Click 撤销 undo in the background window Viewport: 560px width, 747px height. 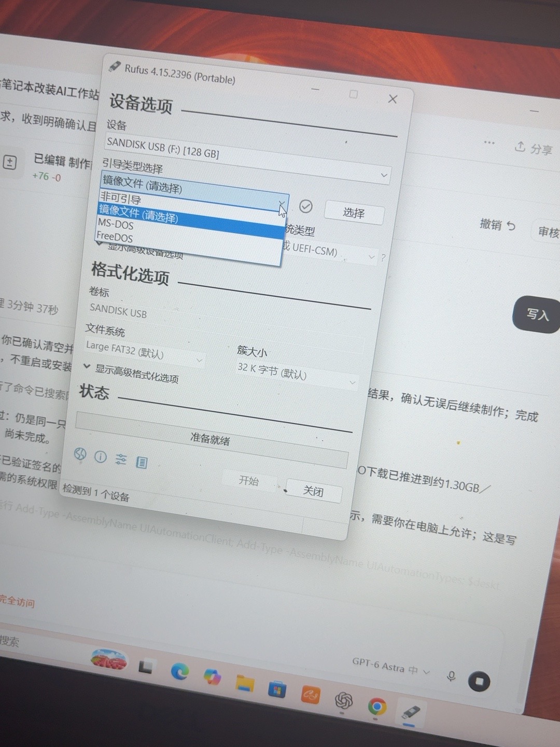click(498, 225)
